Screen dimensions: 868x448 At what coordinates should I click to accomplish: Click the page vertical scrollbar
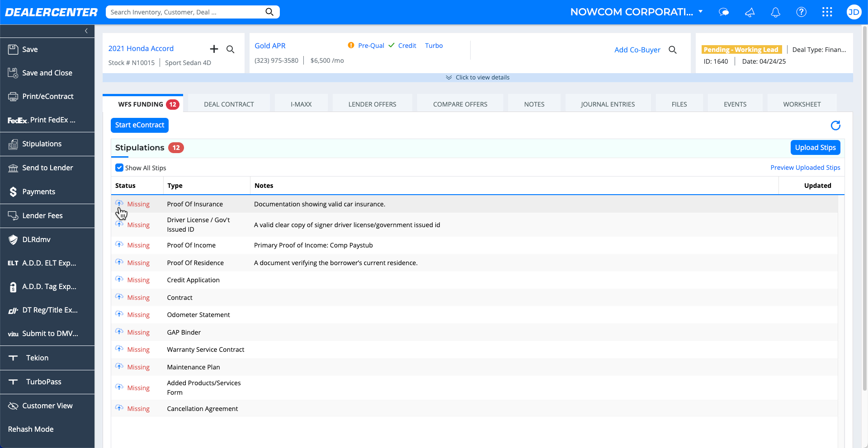[864, 208]
